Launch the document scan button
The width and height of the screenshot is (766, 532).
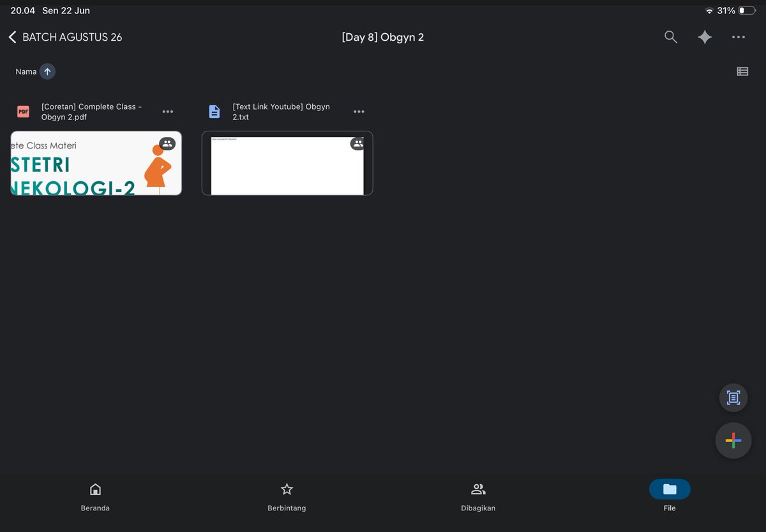[x=733, y=397]
